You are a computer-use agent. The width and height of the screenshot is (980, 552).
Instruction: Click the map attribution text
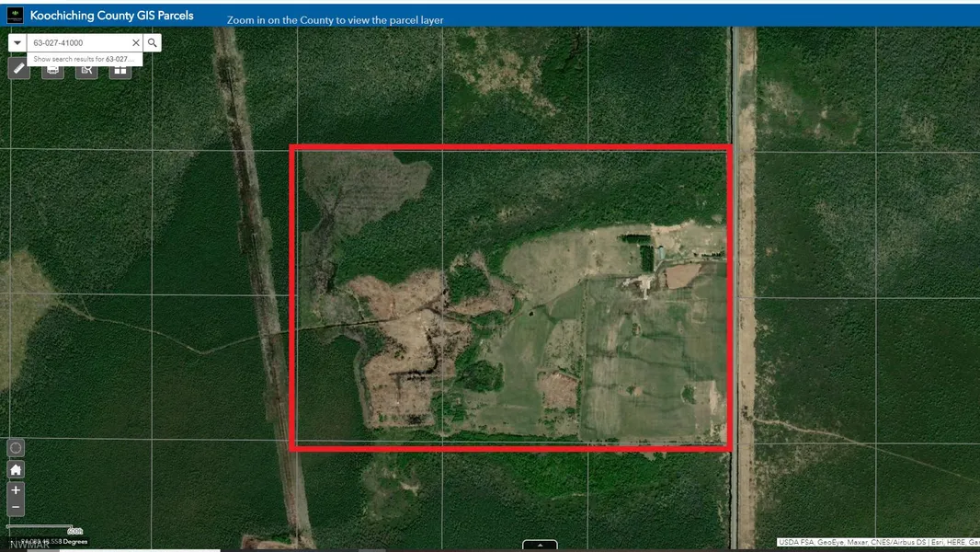pyautogui.click(x=877, y=543)
